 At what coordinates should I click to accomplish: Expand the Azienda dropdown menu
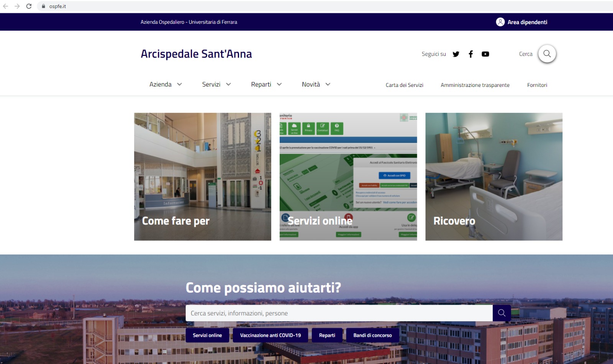pos(166,84)
